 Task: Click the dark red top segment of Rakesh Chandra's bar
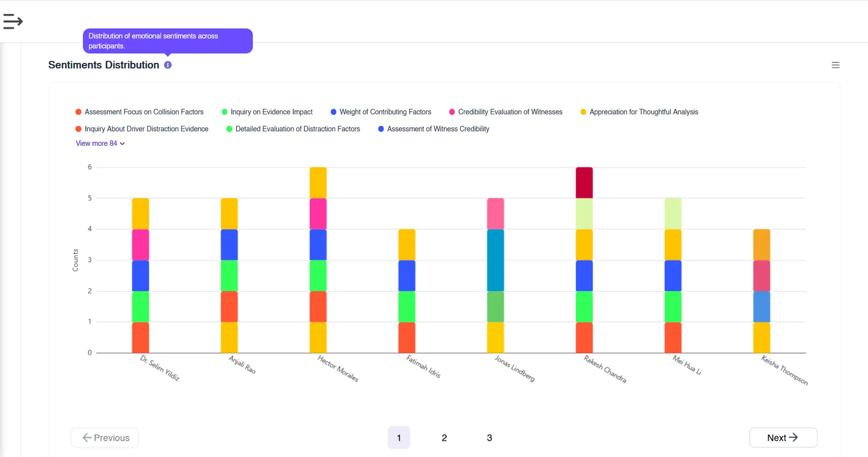584,183
